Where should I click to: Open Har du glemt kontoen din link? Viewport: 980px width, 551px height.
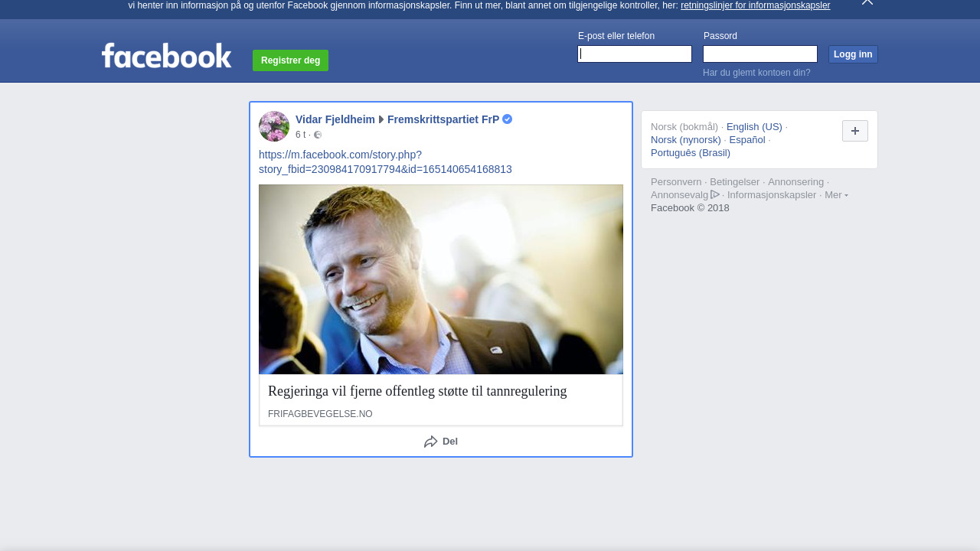[x=756, y=73]
